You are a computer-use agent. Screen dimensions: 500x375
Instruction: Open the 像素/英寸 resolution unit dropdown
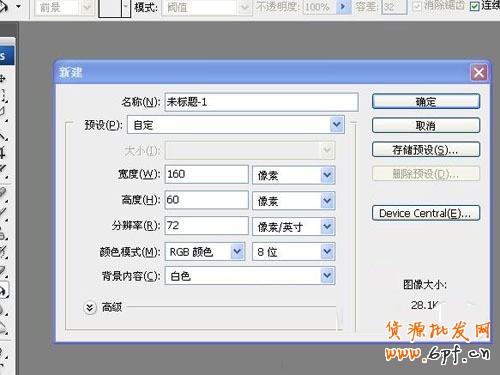(293, 227)
